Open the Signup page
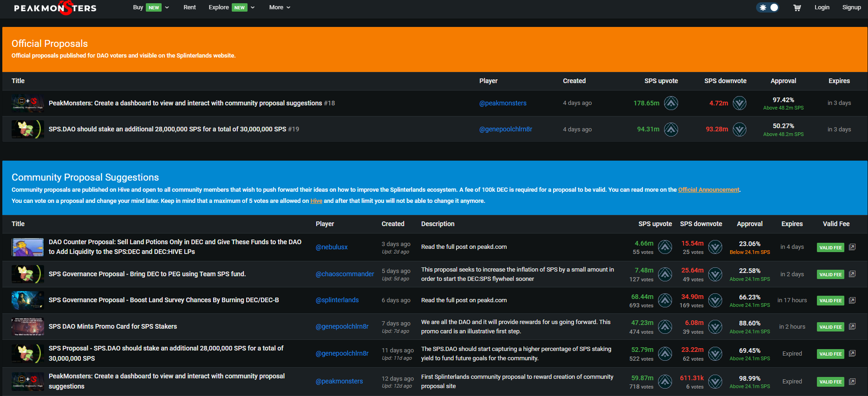The image size is (868, 396). point(852,7)
